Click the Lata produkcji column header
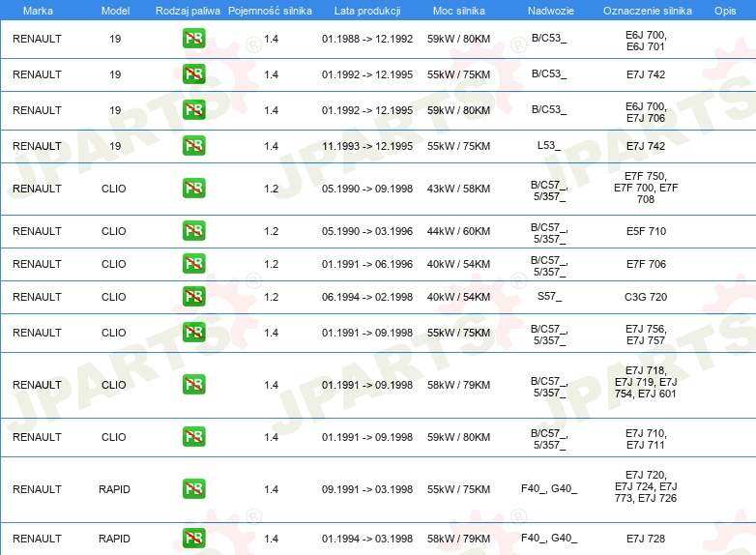Viewport: 756px width, 555px height. click(x=367, y=11)
